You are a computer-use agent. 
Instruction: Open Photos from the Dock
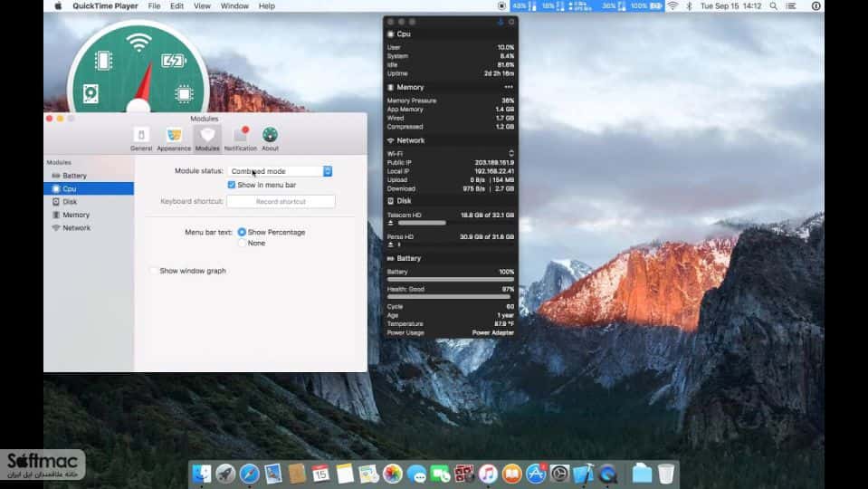point(393,474)
